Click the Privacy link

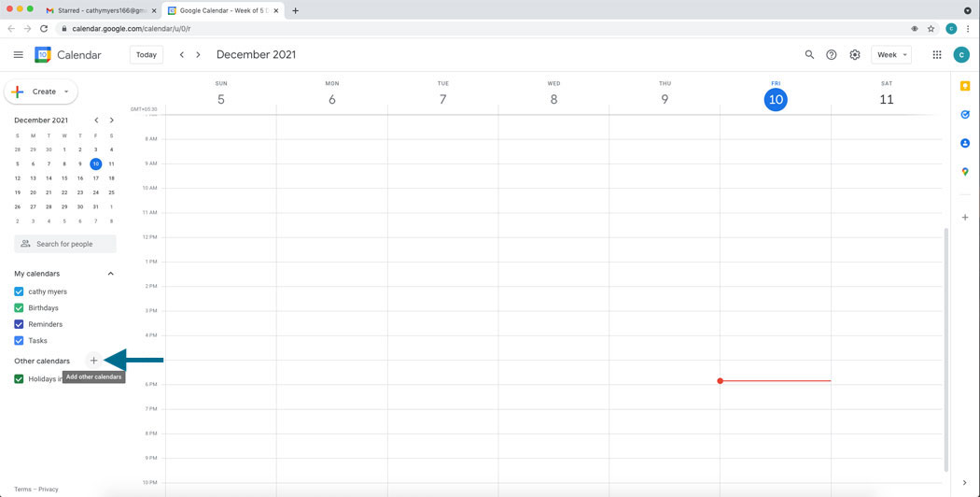[49, 490]
